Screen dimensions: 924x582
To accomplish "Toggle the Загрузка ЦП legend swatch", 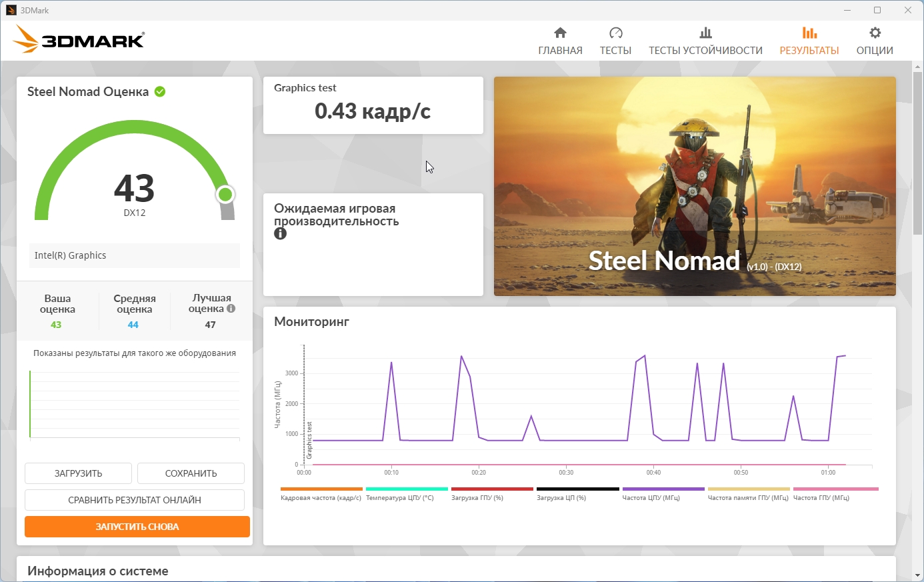I will [577, 489].
